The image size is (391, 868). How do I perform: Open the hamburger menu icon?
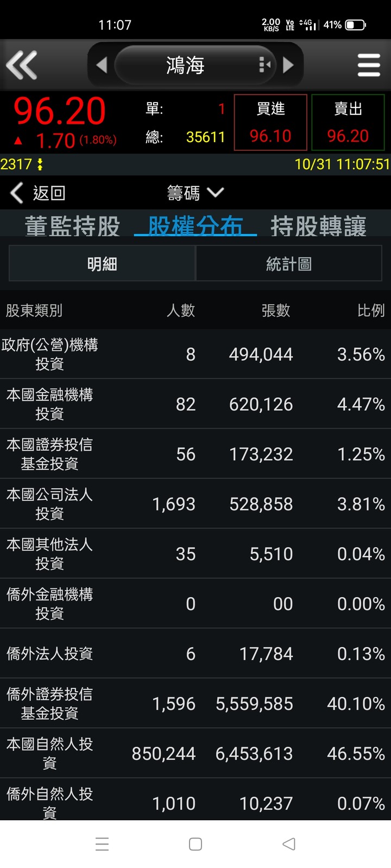coord(369,65)
